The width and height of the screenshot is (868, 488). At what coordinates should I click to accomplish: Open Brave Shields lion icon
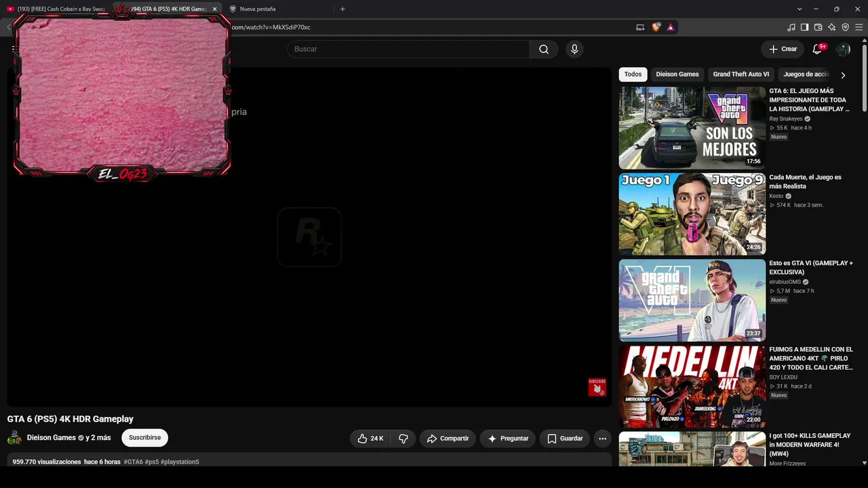coord(656,27)
